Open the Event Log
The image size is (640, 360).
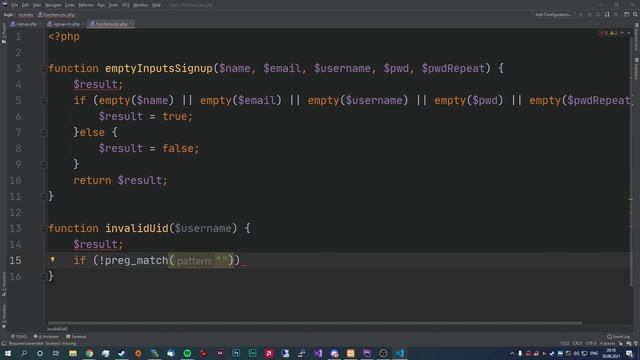[618, 337]
